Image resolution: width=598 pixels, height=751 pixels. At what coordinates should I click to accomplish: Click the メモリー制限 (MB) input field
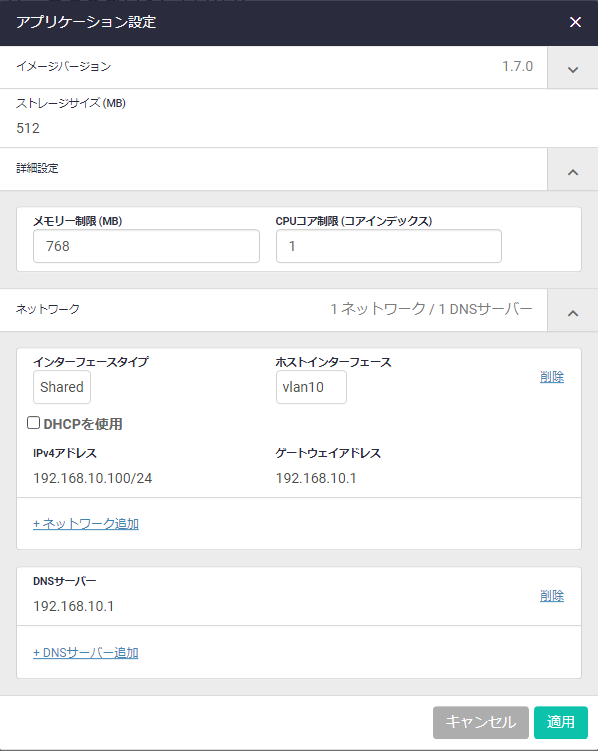147,246
